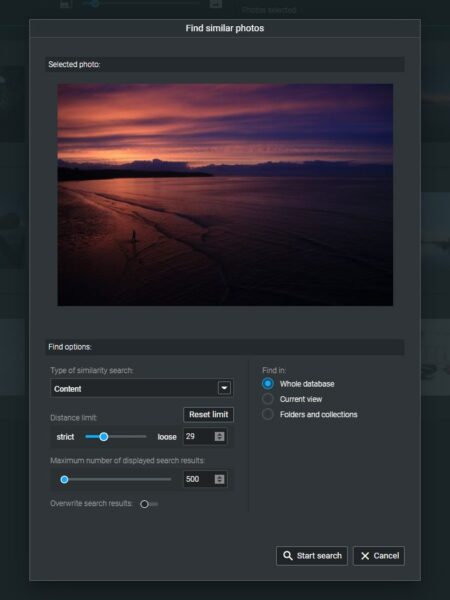This screenshot has width=450, height=600.
Task: Click the selected sunset photo preview
Action: pyautogui.click(x=225, y=194)
